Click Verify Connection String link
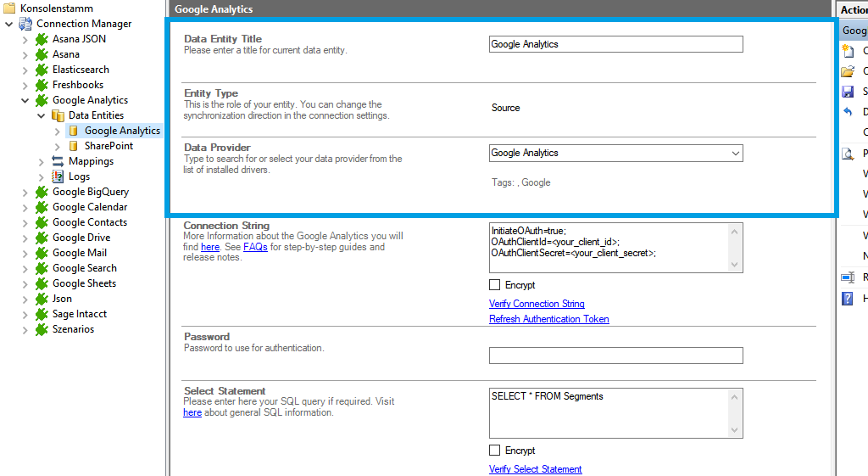Viewport: 868px width, 476px height. click(x=537, y=304)
